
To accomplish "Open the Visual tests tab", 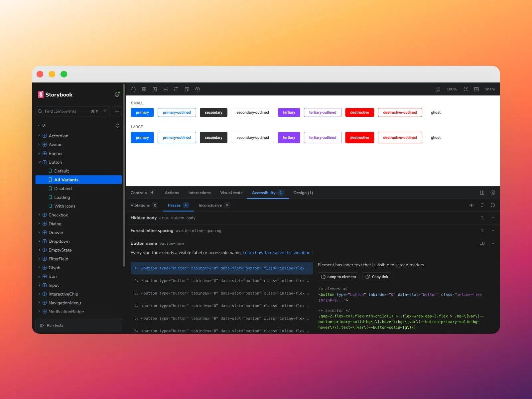I will [231, 193].
